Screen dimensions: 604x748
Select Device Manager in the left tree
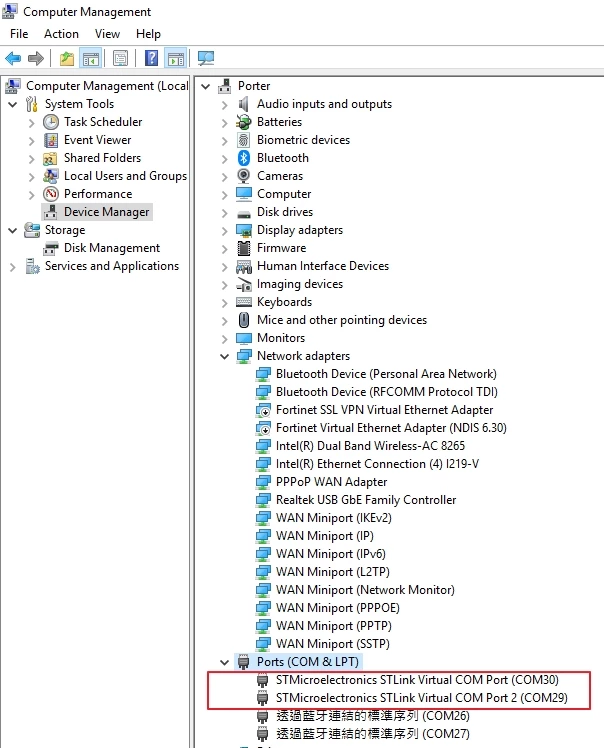pos(106,212)
